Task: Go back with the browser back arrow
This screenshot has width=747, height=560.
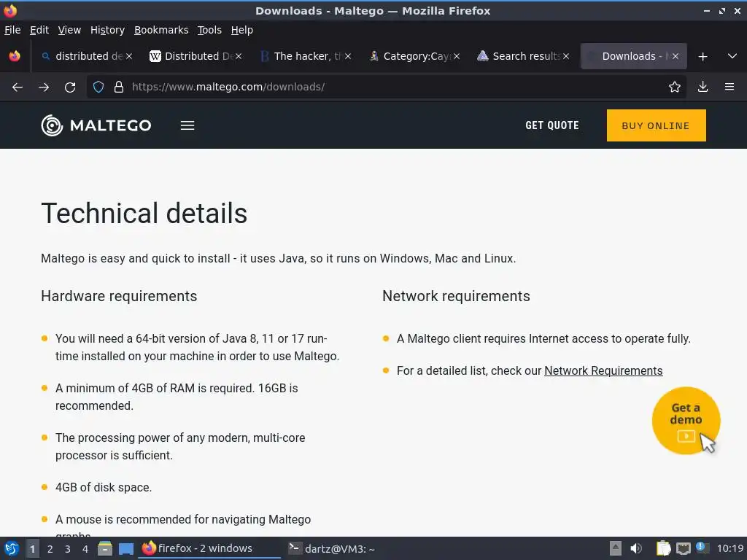Action: 18,87
